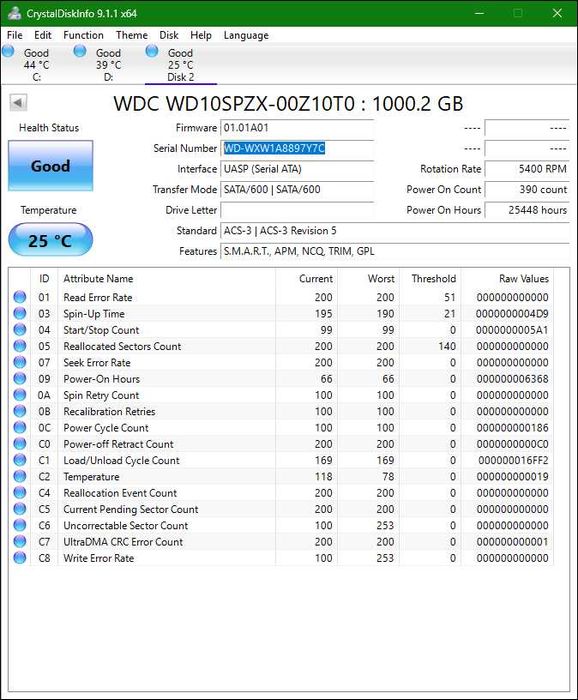
Task: Click the Rotation Rate value 5400 RPM
Action: point(527,169)
